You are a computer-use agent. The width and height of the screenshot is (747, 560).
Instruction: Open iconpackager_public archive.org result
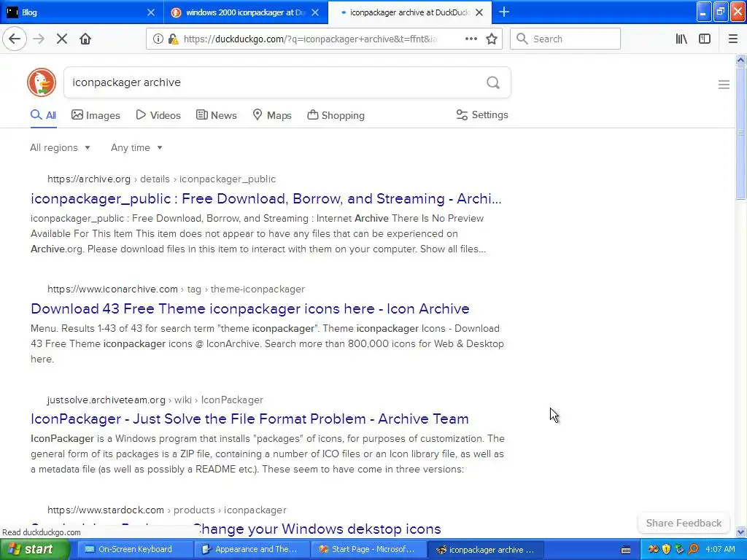pyautogui.click(x=266, y=198)
